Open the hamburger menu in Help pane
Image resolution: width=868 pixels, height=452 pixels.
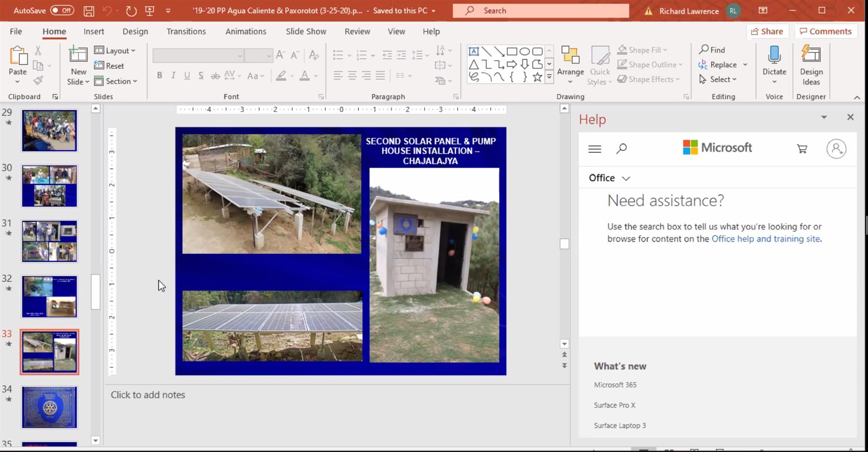[x=594, y=149]
